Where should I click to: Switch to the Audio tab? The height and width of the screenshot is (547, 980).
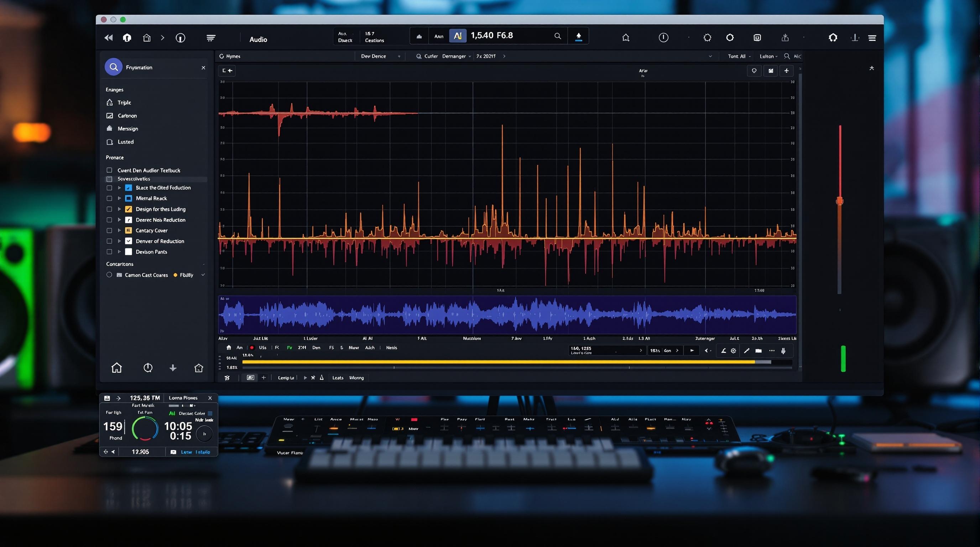(258, 39)
